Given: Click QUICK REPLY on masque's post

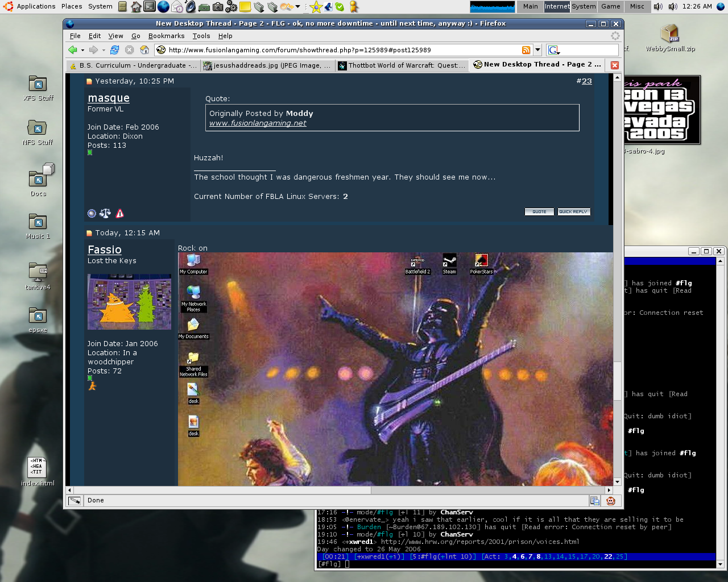Looking at the screenshot, I should 574,212.
